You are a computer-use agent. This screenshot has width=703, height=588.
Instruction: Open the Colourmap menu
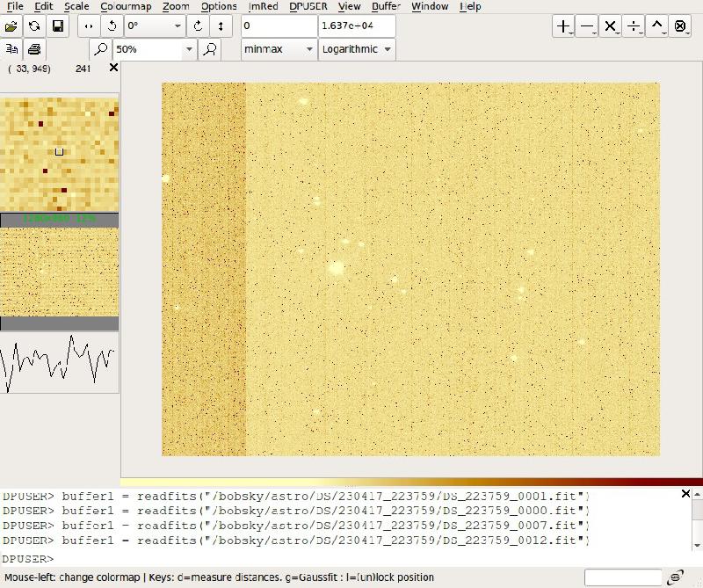126,6
